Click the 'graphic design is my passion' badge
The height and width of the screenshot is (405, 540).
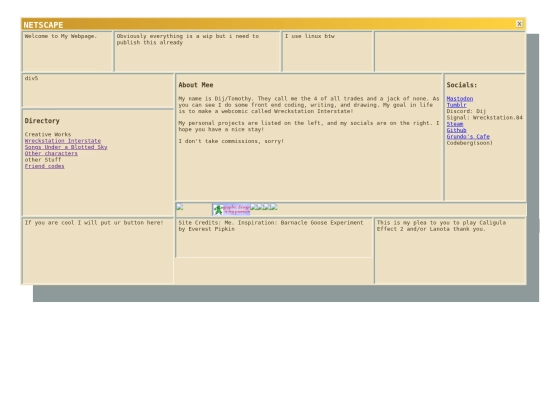[x=231, y=209]
